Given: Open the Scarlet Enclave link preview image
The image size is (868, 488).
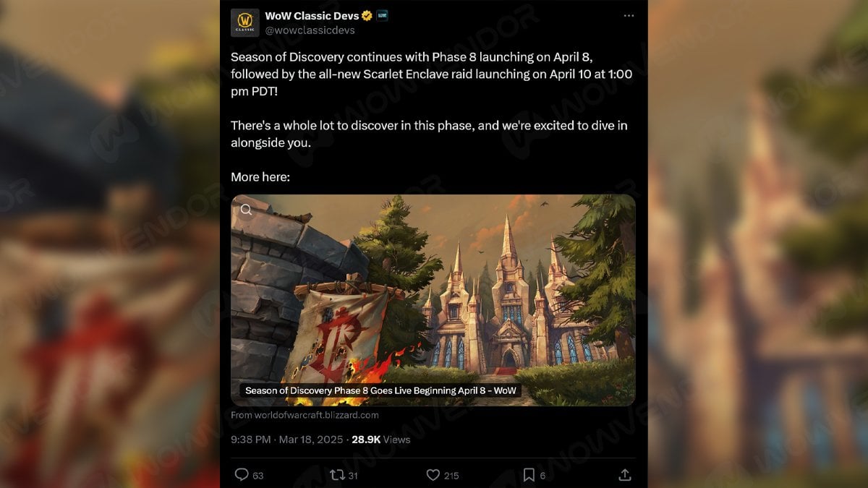Looking at the screenshot, I should coord(433,300).
